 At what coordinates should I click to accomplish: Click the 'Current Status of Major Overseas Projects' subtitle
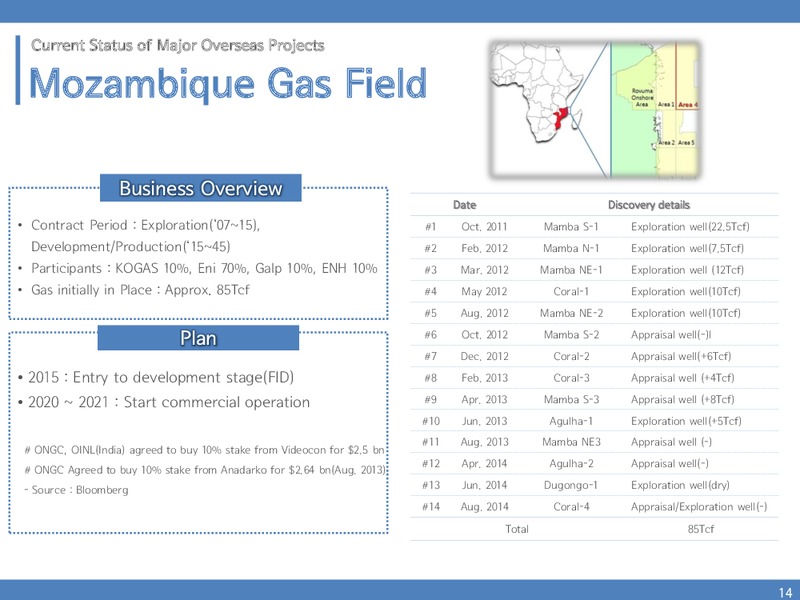click(178, 45)
